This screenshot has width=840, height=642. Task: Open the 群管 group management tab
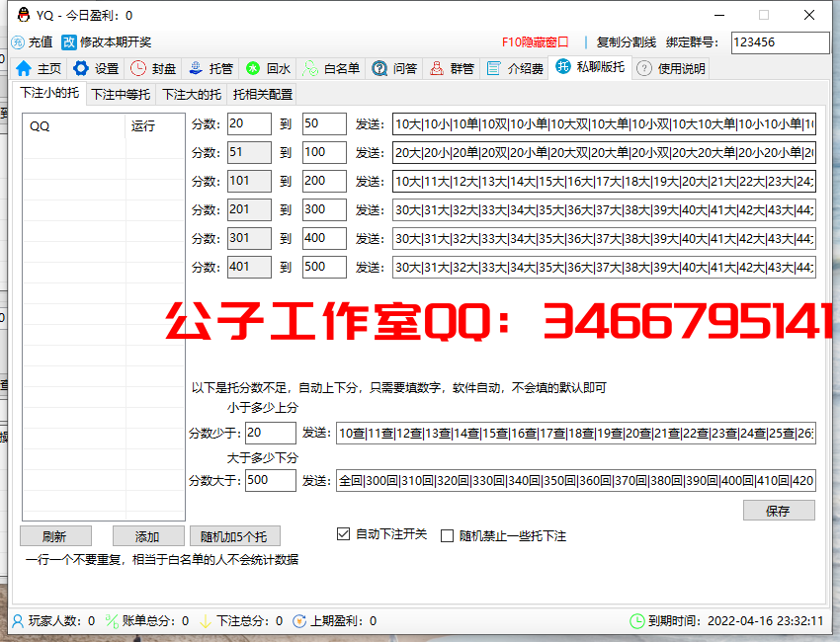[452, 68]
